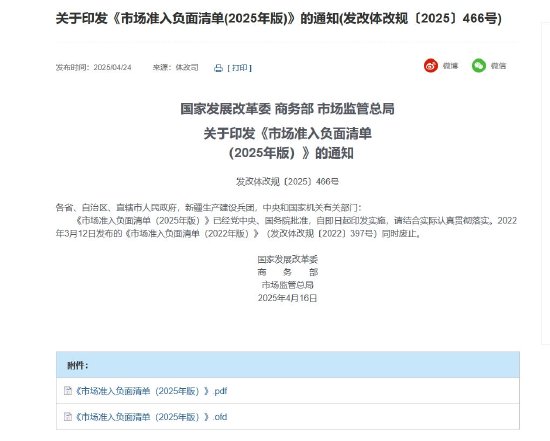The width and height of the screenshot is (550, 441).
Task: Open the 市场准入负面清单(2025年版).pdf attachment
Action: [152, 391]
